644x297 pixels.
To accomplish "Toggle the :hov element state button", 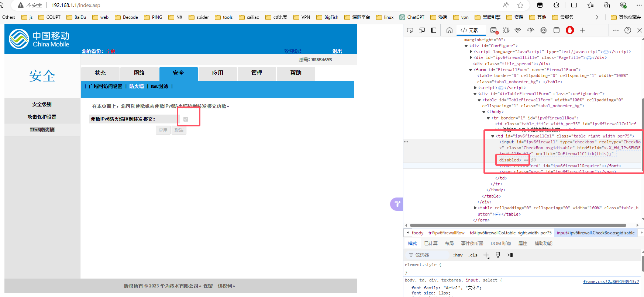I will click(458, 255).
